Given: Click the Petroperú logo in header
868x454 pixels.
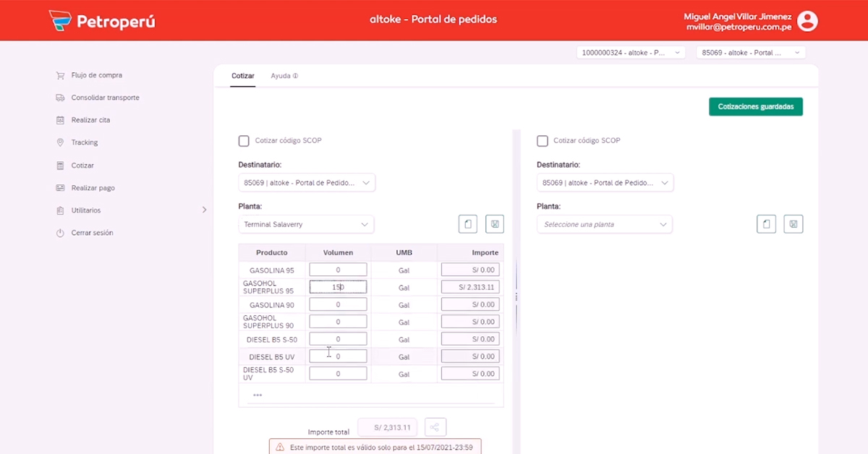Looking at the screenshot, I should click(101, 21).
